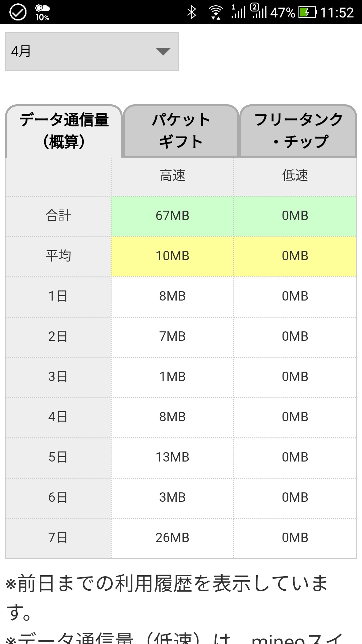The image size is (362, 644).
Task: Tap the Wi-Fi status icon
Action: [216, 12]
